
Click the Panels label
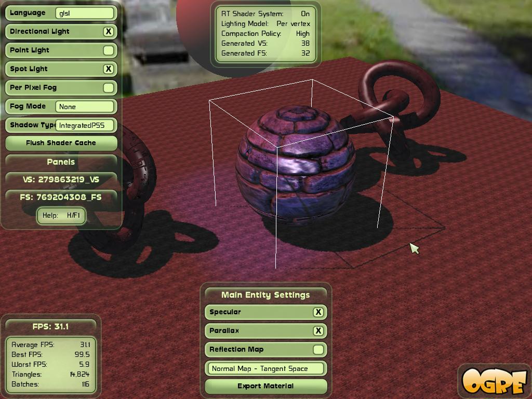[61, 162]
